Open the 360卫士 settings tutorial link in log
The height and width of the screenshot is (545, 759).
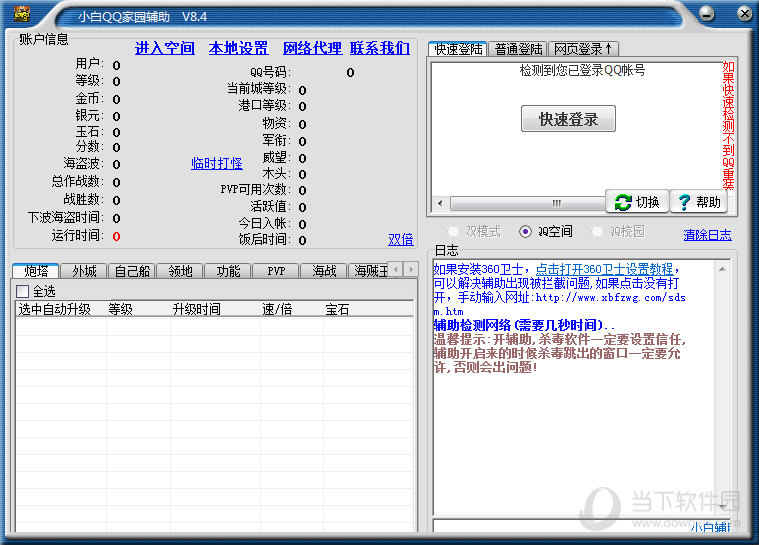604,269
